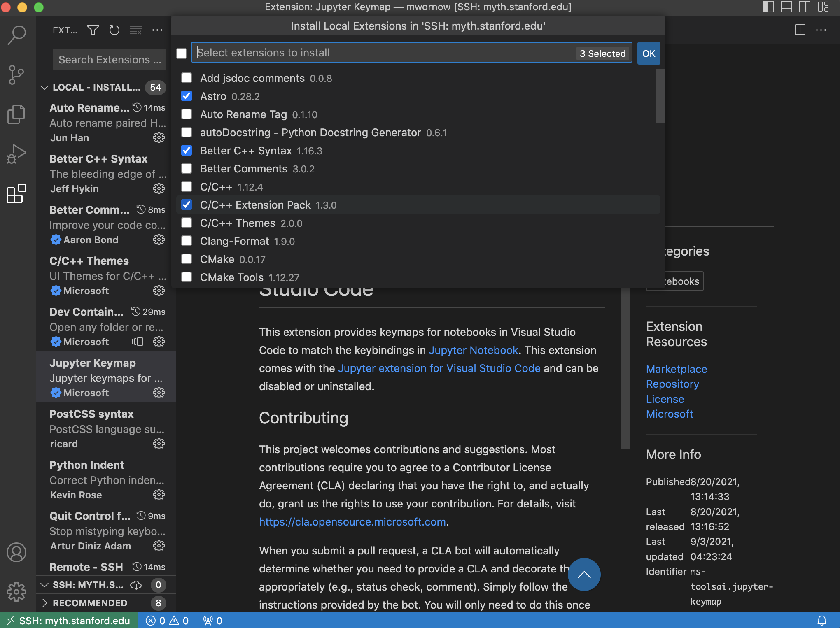This screenshot has height=628, width=840.
Task: Check Add jsdoc comments extension
Action: [x=187, y=78]
